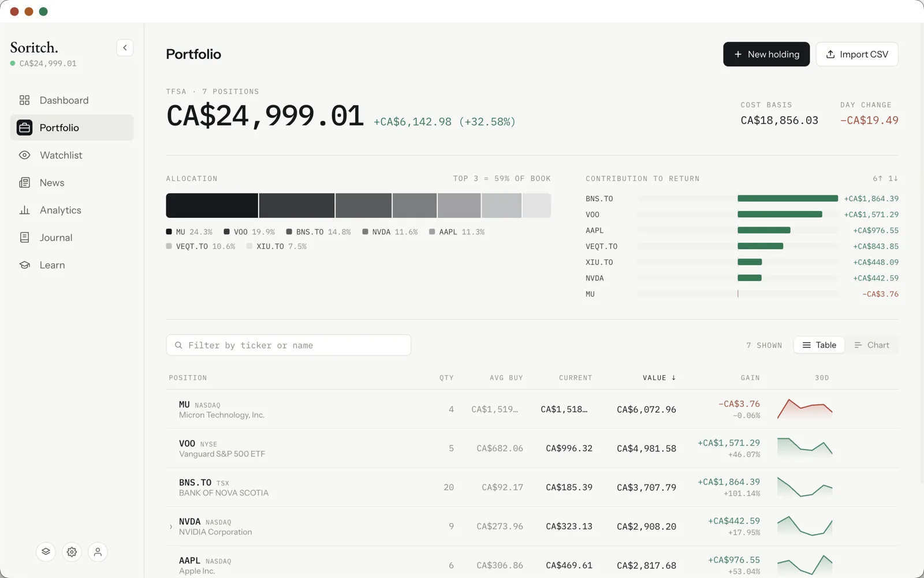This screenshot has width=924, height=578.
Task: Sort by the CURRENT column header
Action: (575, 378)
